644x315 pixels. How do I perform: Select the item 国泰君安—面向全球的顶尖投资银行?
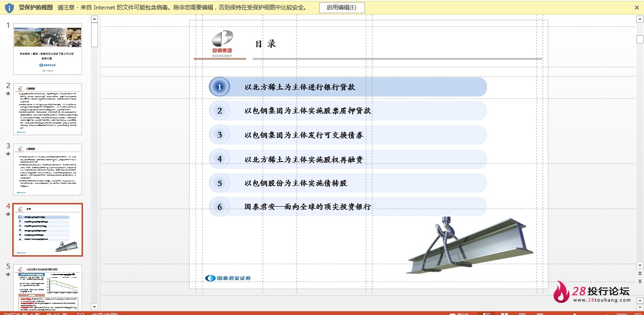pos(308,207)
